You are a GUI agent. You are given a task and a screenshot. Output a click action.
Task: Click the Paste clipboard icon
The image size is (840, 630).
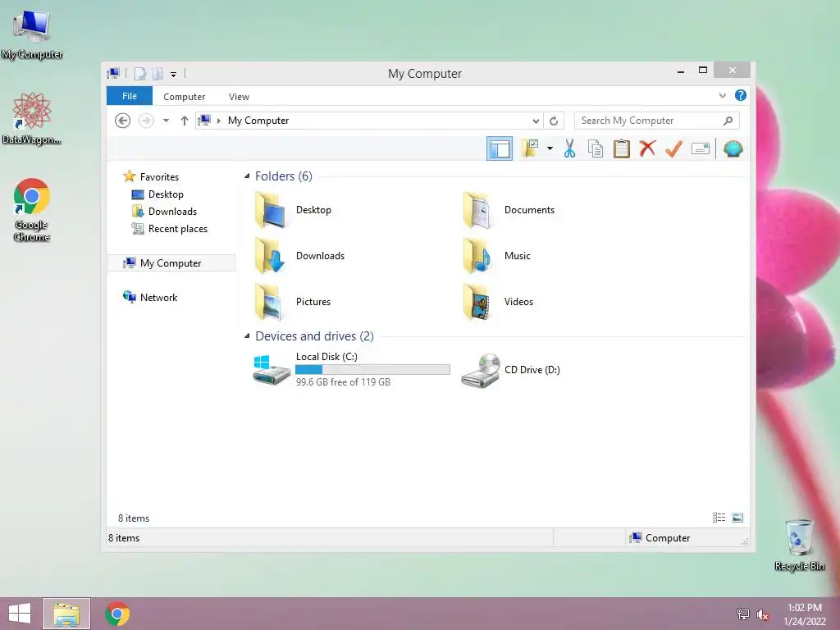[622, 148]
